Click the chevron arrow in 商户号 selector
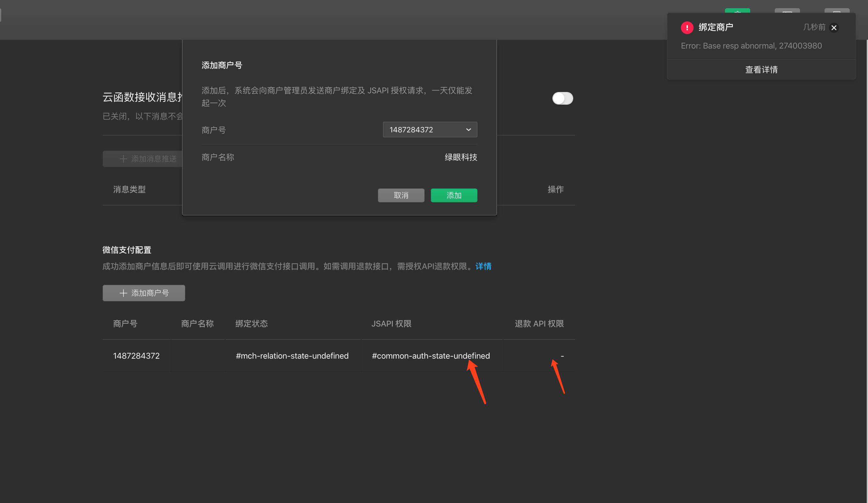 click(468, 130)
